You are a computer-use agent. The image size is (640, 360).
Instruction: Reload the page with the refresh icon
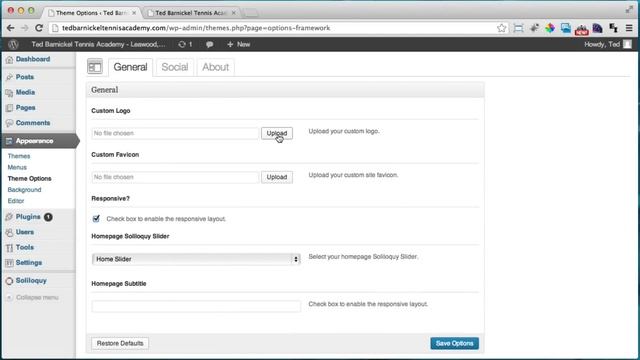click(x=39, y=28)
